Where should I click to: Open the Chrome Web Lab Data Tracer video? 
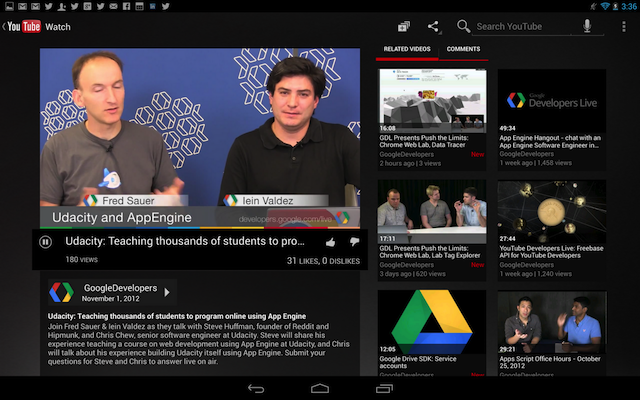pos(431,101)
